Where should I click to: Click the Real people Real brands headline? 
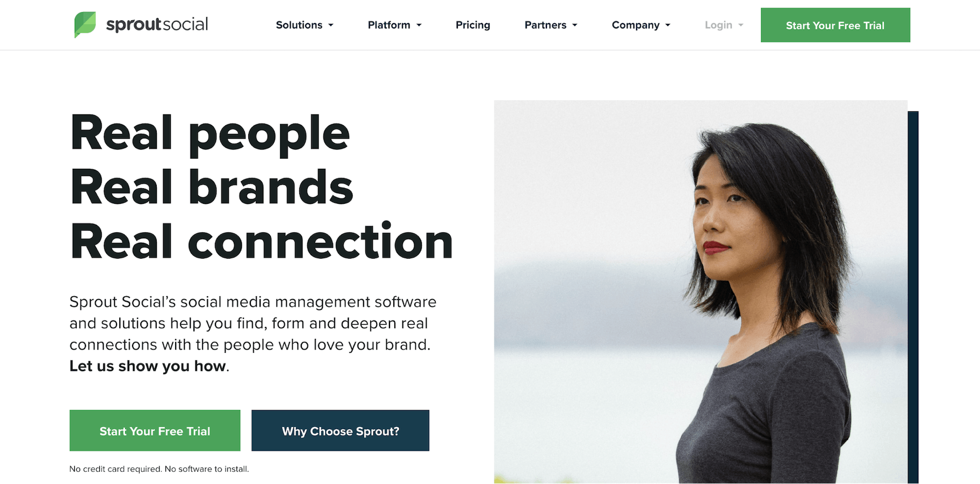(261, 188)
